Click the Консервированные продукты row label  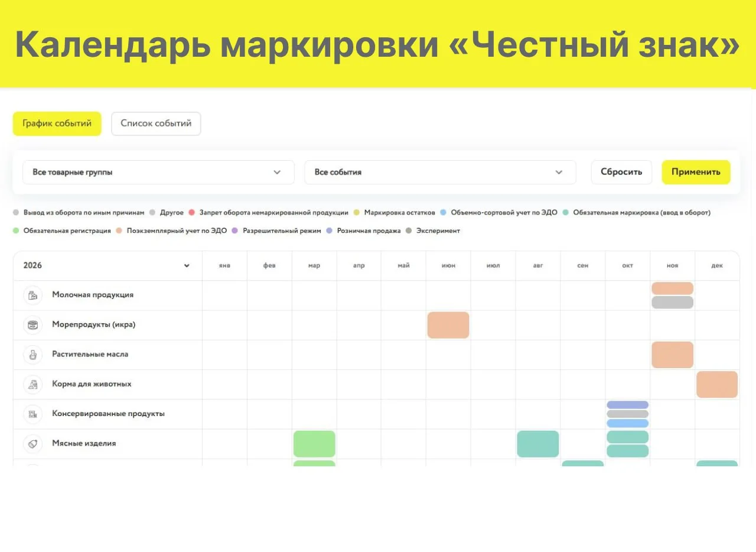tap(108, 414)
